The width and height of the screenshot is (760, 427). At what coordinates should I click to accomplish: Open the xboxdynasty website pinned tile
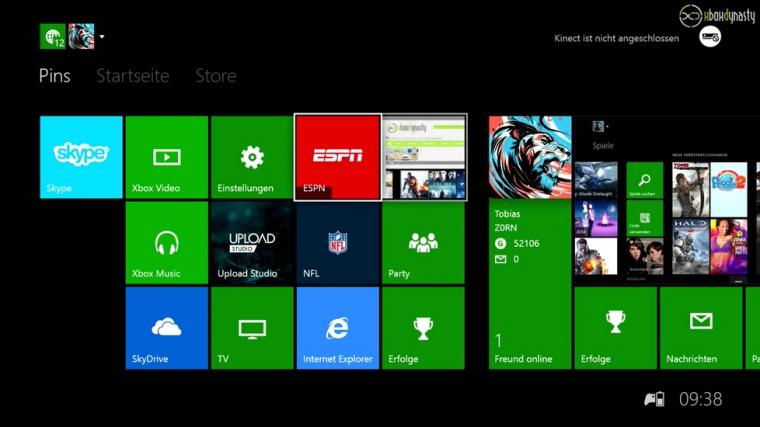pyautogui.click(x=424, y=157)
